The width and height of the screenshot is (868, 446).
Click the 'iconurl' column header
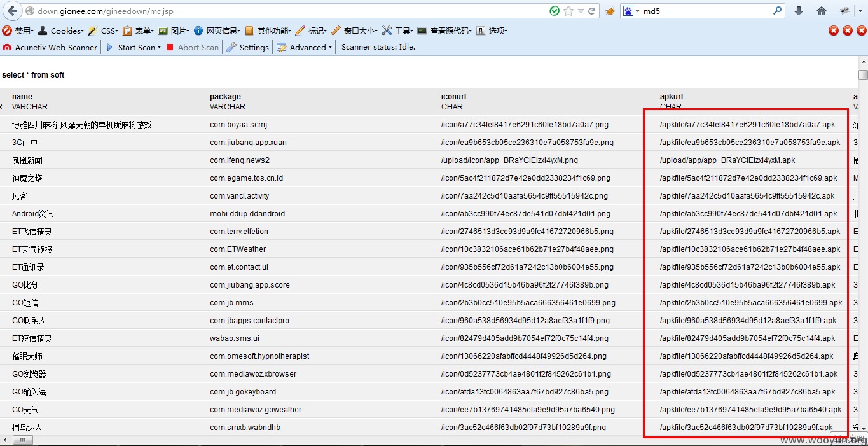coord(454,97)
